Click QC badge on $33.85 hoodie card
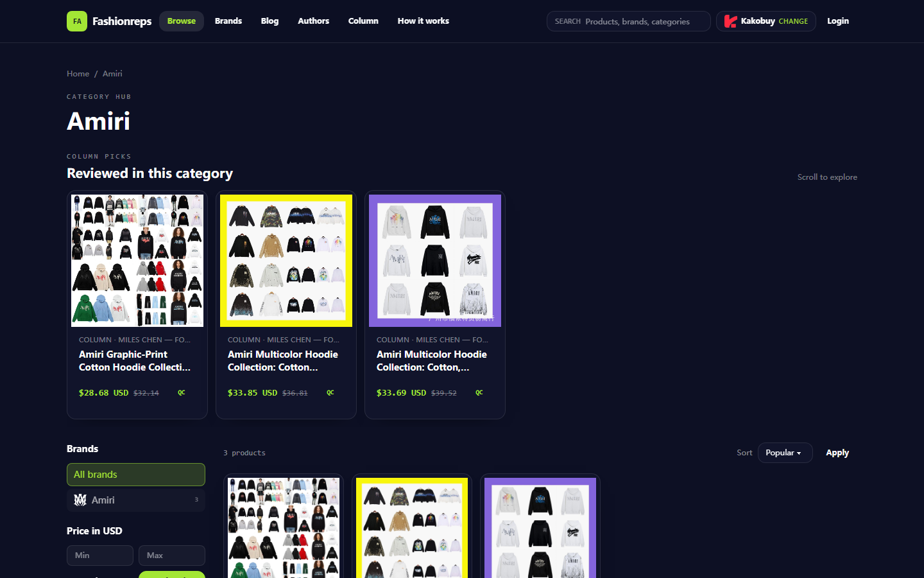924x578 pixels. coord(330,392)
